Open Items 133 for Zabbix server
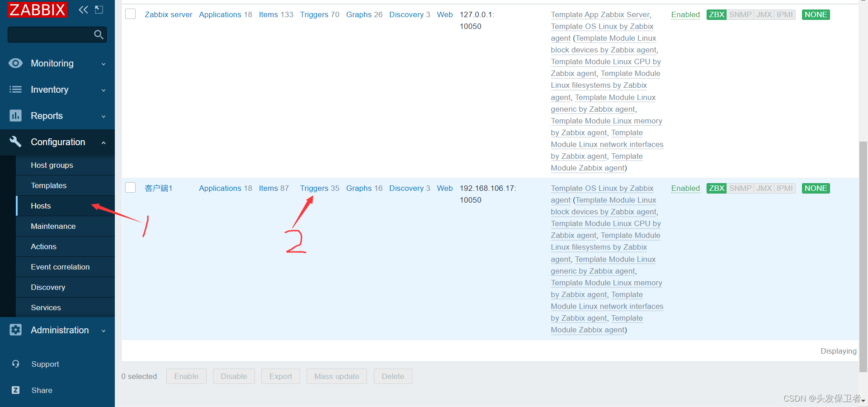868x407 pixels. pos(268,14)
